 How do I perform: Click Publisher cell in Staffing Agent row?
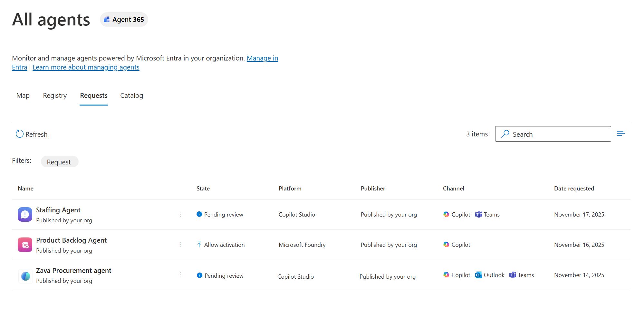389,215
